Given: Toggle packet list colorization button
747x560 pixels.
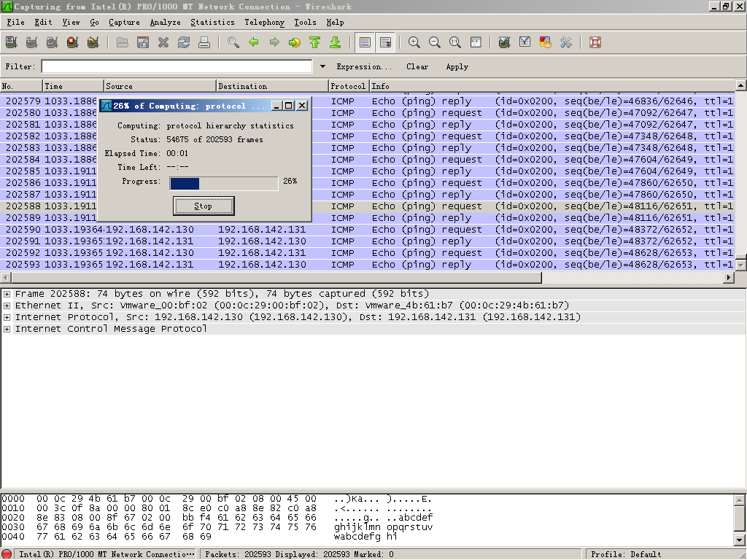Looking at the screenshot, I should point(365,42).
